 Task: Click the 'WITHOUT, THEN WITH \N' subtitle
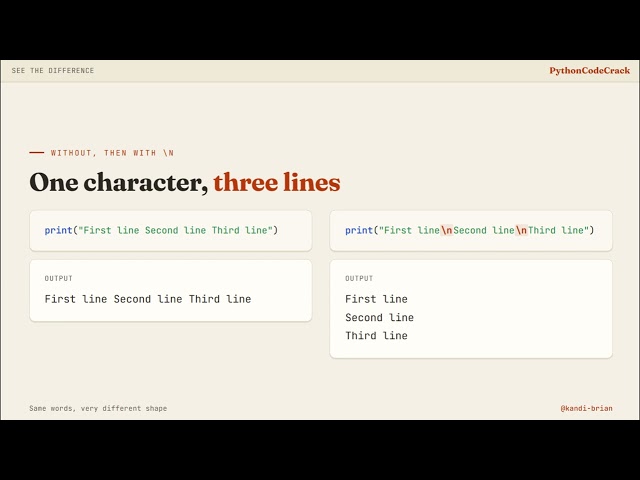tap(112, 153)
